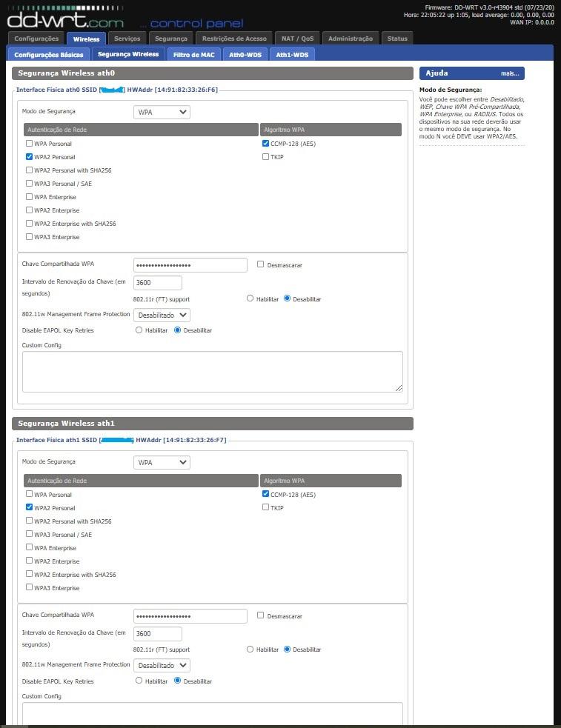Expand ath1 Modo de Segurança dropdown
Image resolution: width=561 pixels, height=728 pixels.
click(x=162, y=462)
